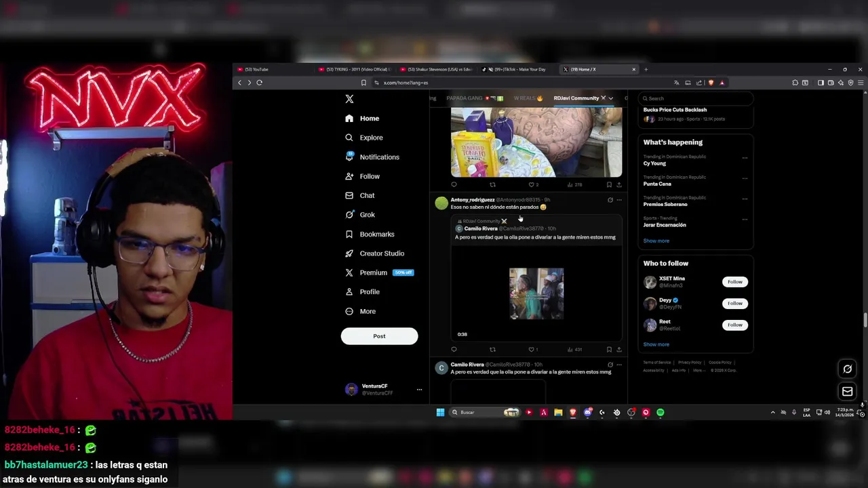Screen dimensions: 868x488
Task: Like the tattoo photo post with 2 likes
Action: coord(533,185)
